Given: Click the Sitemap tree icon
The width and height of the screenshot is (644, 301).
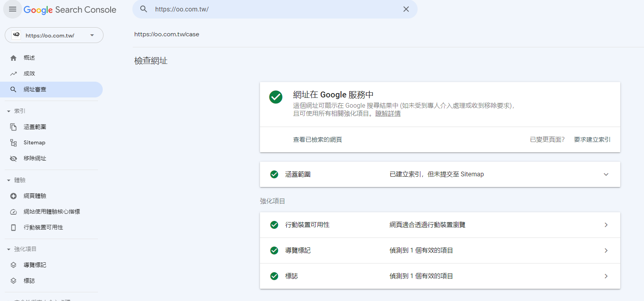Looking at the screenshot, I should coord(13,143).
